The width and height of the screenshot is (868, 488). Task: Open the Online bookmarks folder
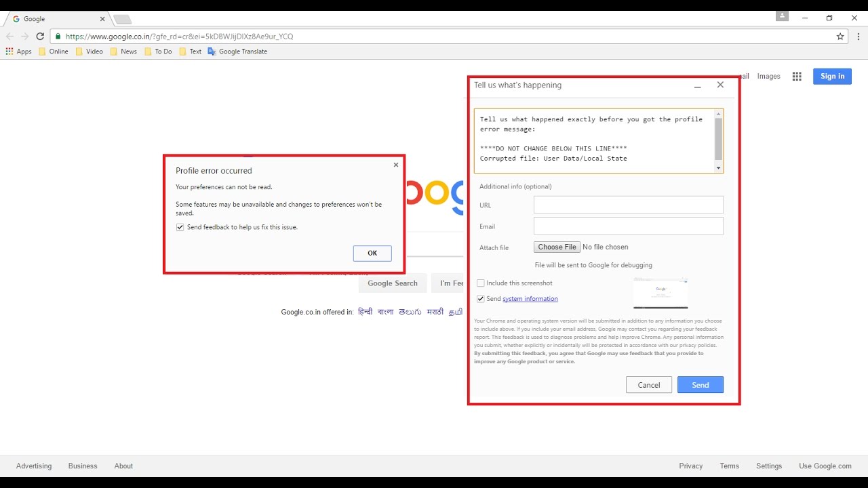pyautogui.click(x=54, y=52)
